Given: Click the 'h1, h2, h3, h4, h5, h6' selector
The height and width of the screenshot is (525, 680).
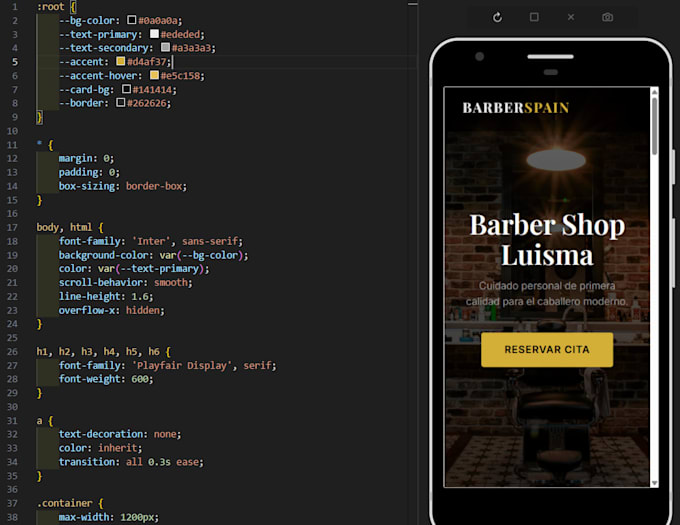Looking at the screenshot, I should (x=98, y=351).
